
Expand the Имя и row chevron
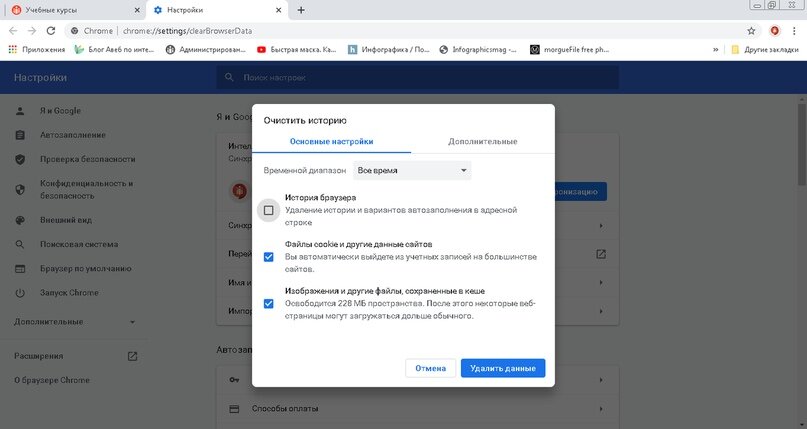pos(601,282)
